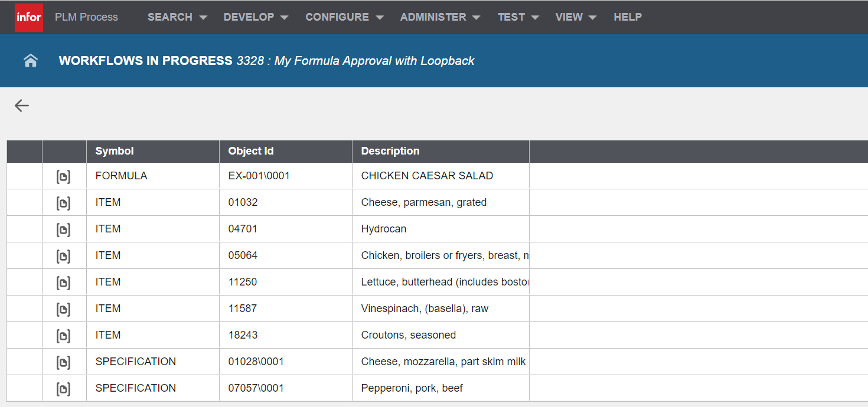Open the VIEW dropdown menu
The height and width of the screenshot is (407, 868).
pyautogui.click(x=576, y=17)
